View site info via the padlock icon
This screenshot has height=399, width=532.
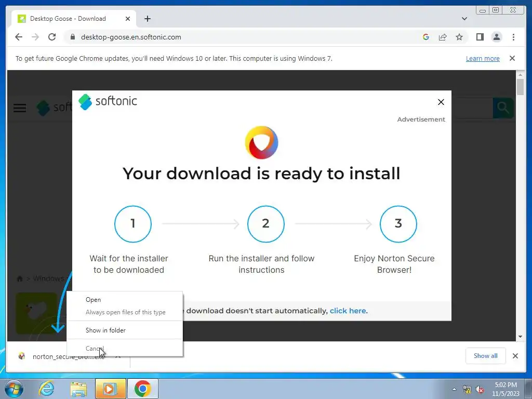(72, 37)
